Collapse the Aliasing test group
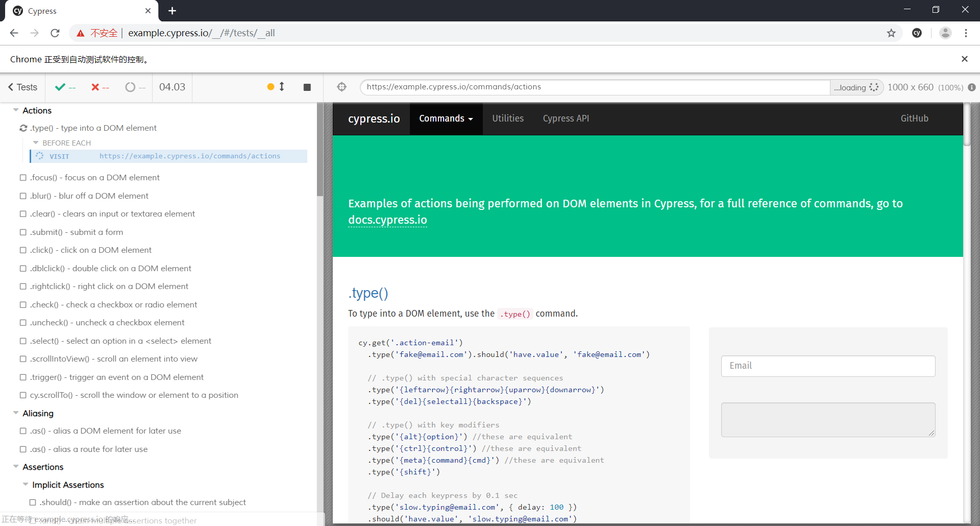The image size is (980, 526). pyautogui.click(x=15, y=413)
